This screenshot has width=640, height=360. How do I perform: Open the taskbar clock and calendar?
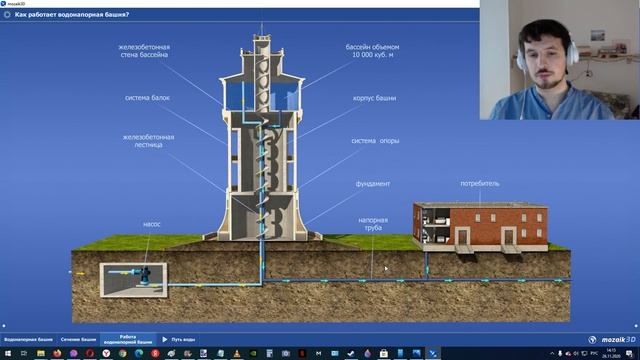(x=611, y=353)
